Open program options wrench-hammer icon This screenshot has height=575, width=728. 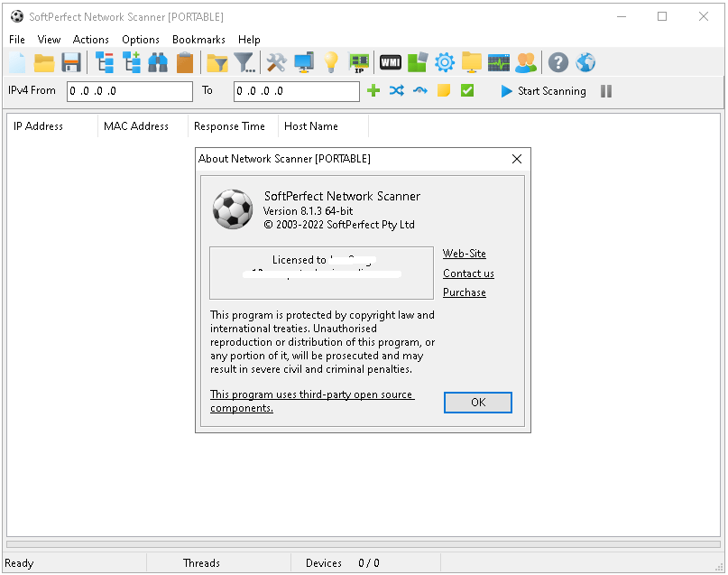[277, 62]
